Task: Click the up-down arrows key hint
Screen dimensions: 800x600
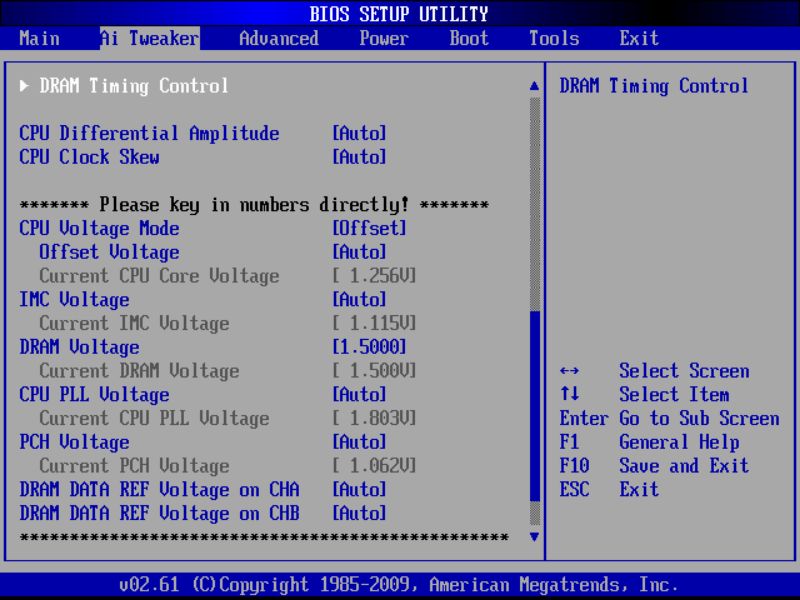Action: 569,394
